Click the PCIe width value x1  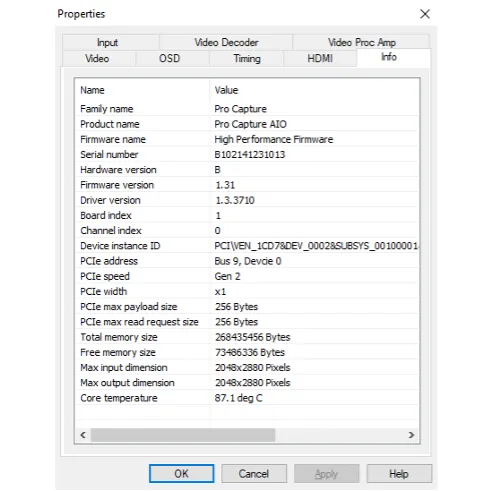point(220,292)
